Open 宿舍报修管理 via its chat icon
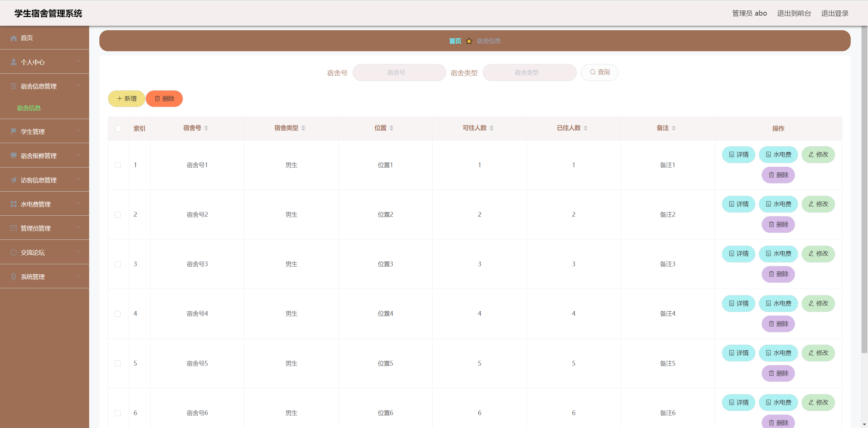 [x=13, y=155]
